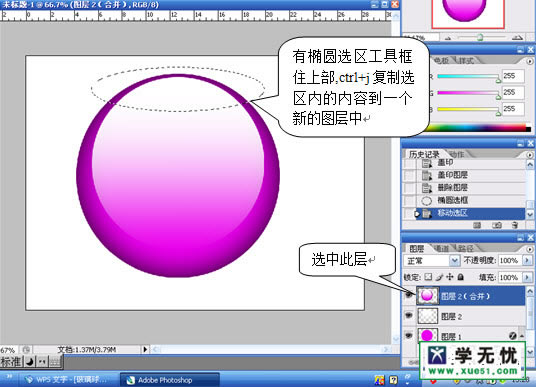Select the 删除图层 history state
This screenshot has width=536, height=387.
point(464,188)
